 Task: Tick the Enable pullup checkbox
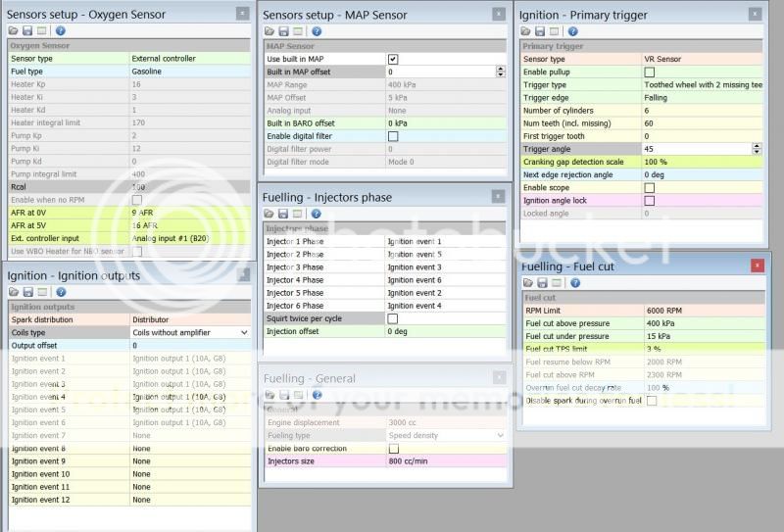649,73
